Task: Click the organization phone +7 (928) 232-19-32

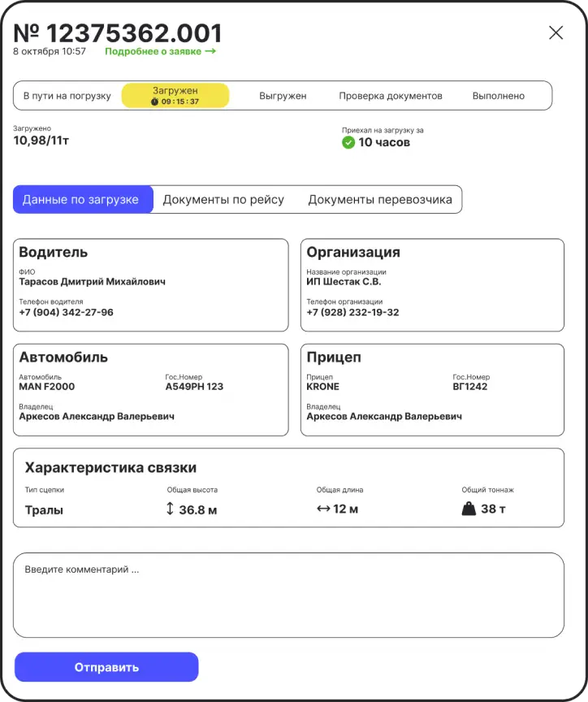Action: pos(352,313)
